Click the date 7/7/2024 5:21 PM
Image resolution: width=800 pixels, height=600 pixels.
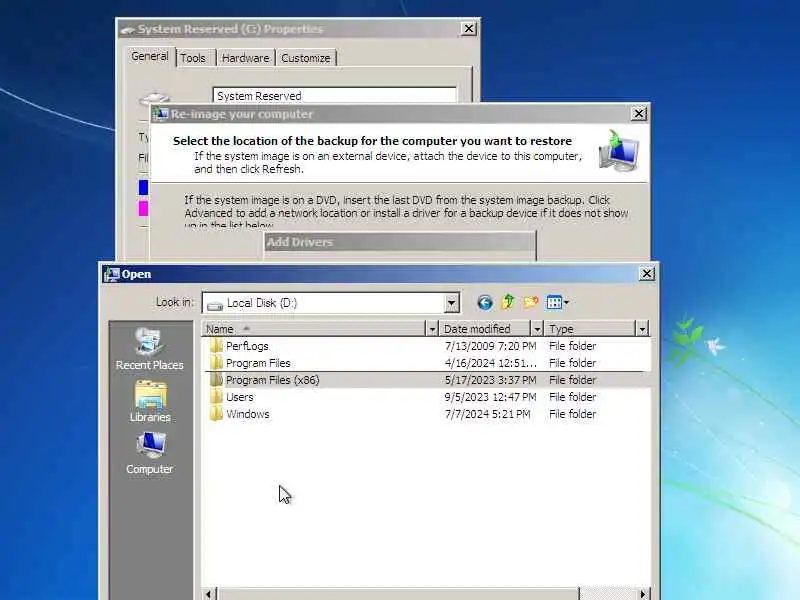[x=487, y=414]
